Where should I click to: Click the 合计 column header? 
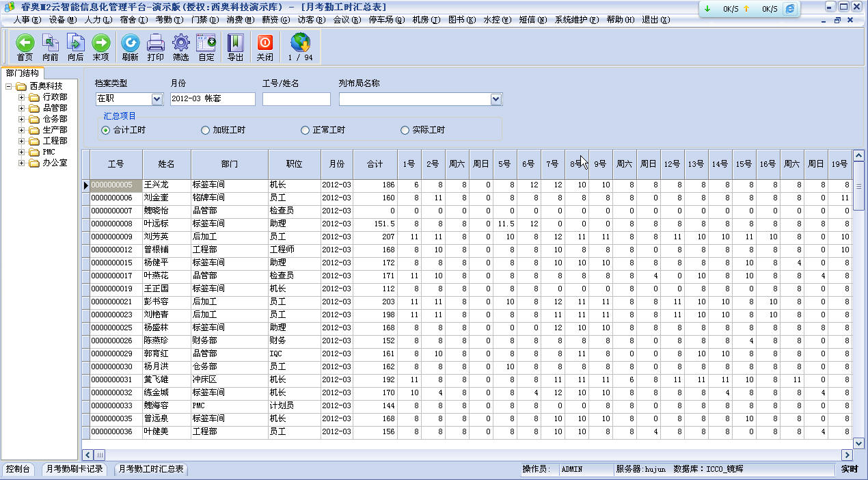[375, 164]
